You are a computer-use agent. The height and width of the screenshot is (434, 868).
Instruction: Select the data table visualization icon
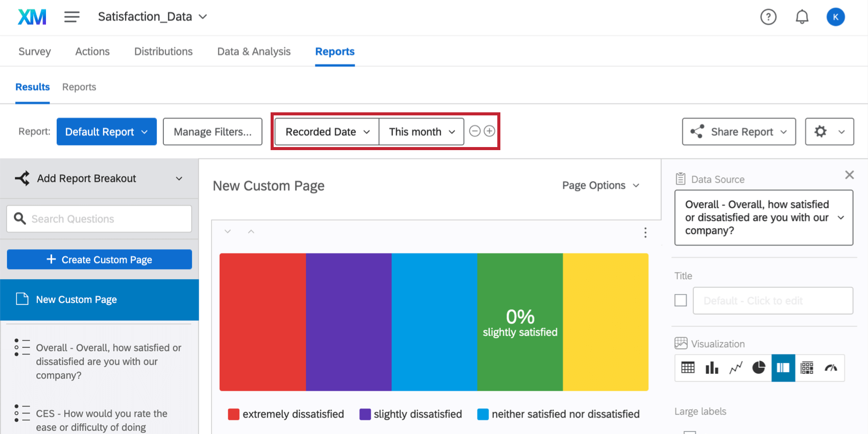(x=688, y=368)
